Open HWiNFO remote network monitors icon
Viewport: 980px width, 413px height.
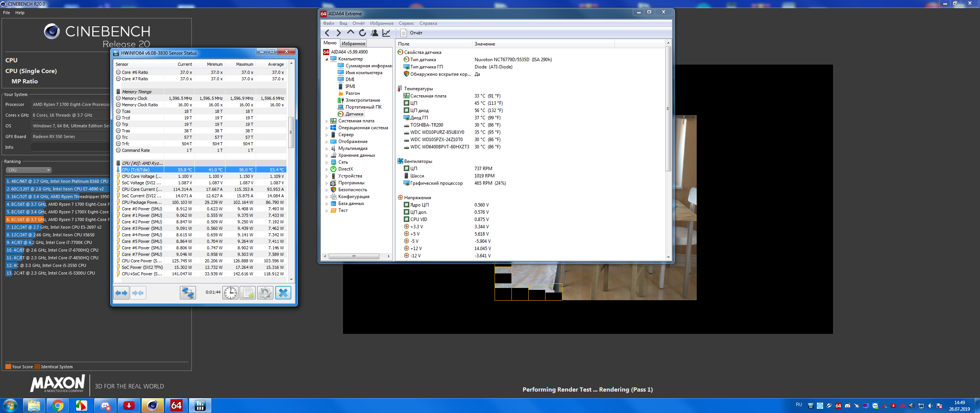point(188,293)
